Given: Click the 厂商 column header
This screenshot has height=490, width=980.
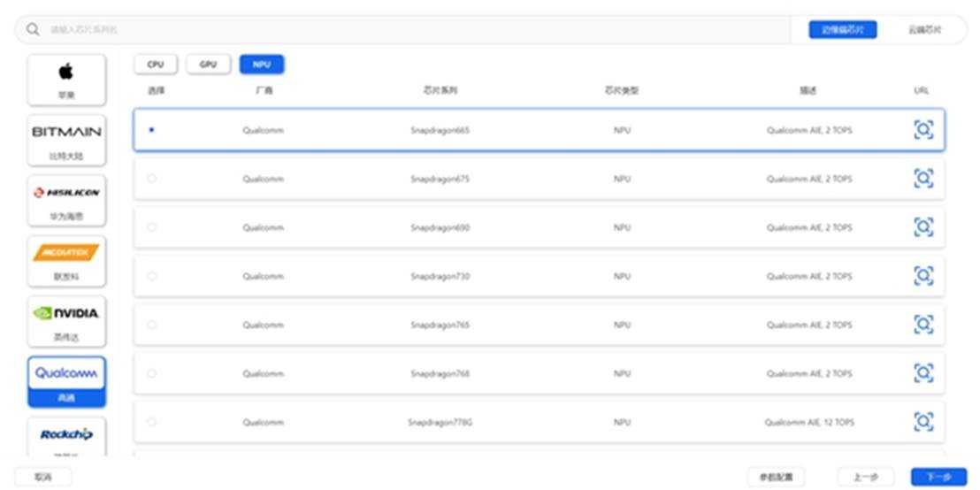Looking at the screenshot, I should tap(264, 90).
